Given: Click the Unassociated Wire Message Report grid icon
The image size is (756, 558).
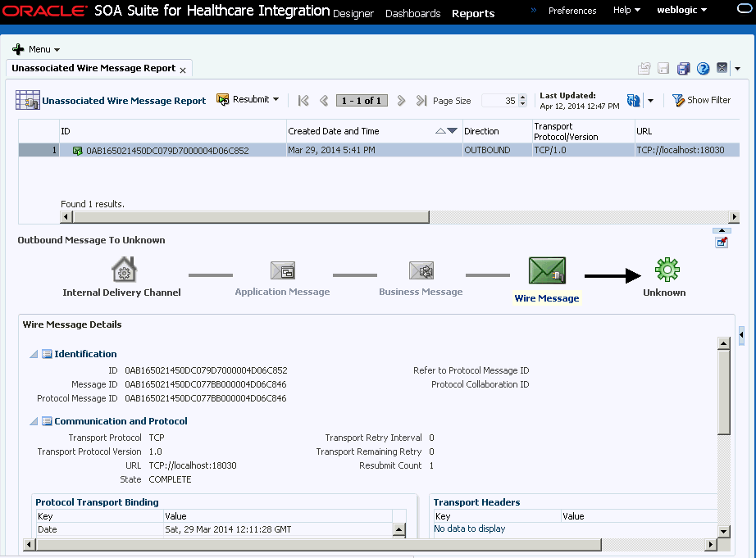Looking at the screenshot, I should pos(28,100).
